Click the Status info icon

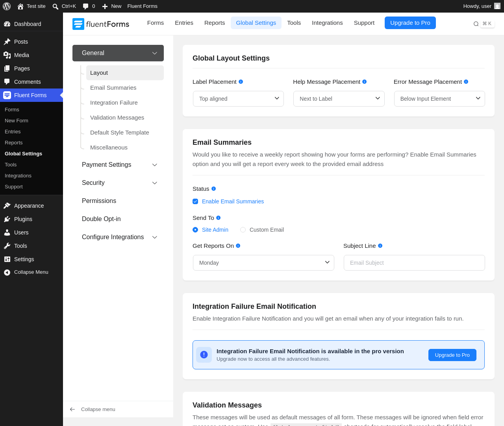click(x=214, y=189)
